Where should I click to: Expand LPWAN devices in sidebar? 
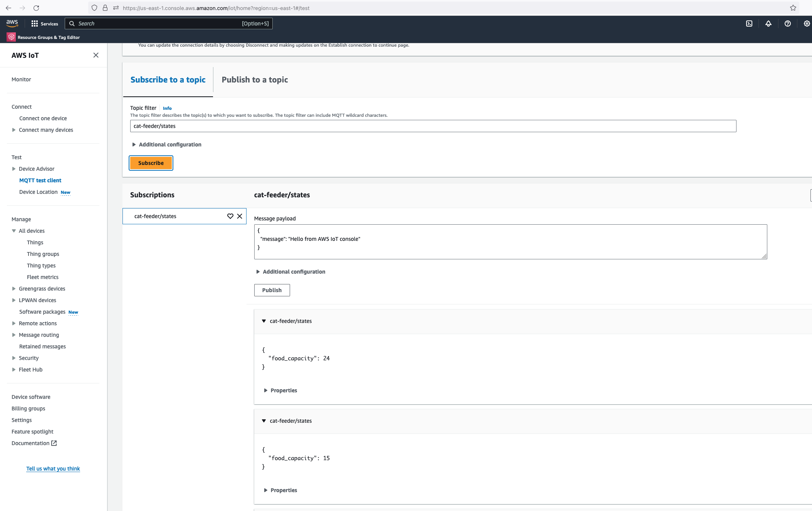coord(14,300)
